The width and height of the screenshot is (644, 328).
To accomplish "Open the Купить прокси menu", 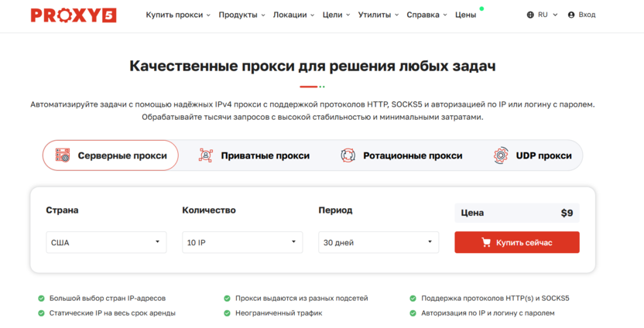I will (177, 15).
